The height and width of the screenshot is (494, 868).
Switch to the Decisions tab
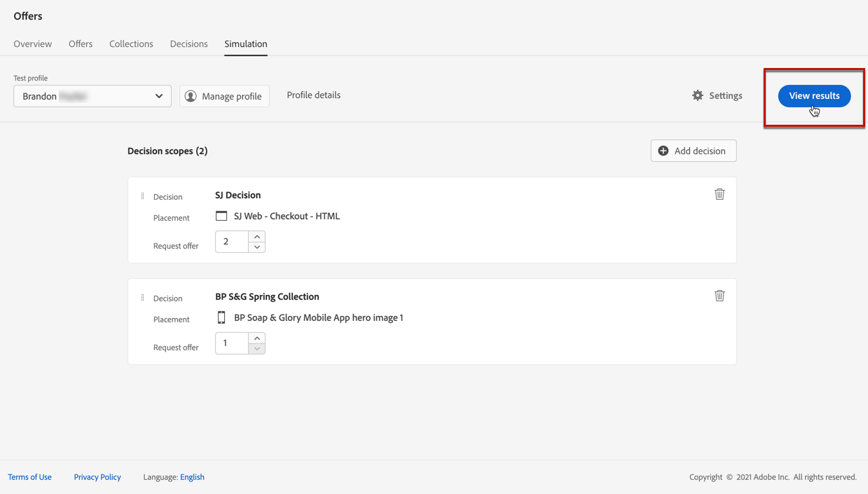(188, 43)
